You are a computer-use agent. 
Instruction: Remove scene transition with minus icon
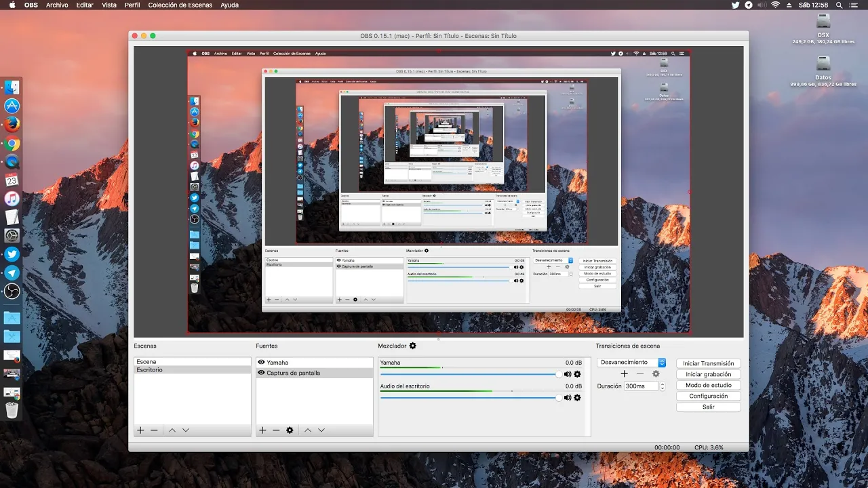coord(640,373)
